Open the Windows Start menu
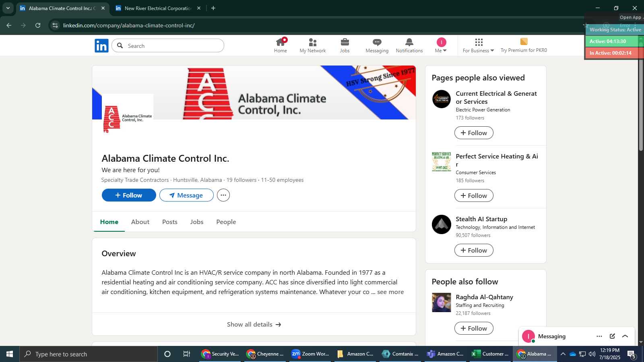The width and height of the screenshot is (644, 362). 10,354
